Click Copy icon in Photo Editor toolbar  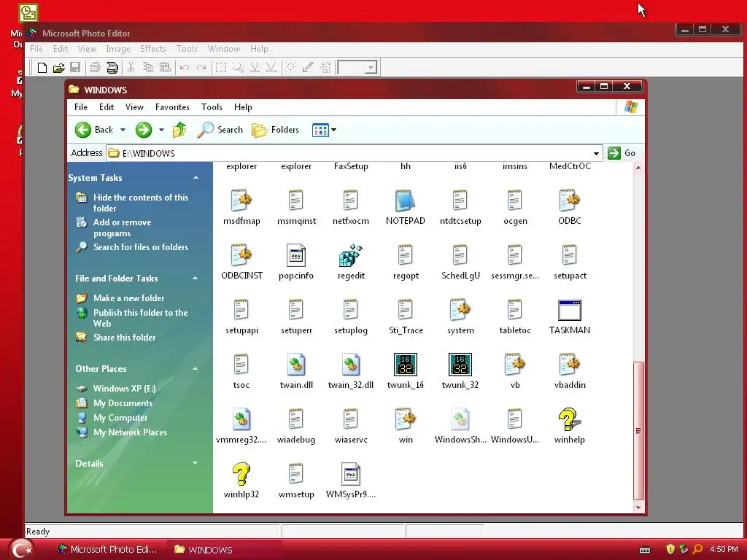(148, 68)
